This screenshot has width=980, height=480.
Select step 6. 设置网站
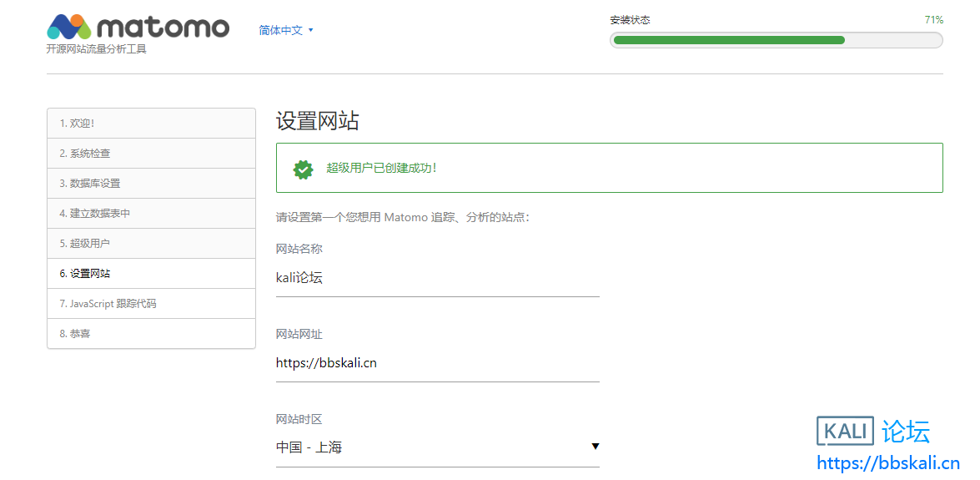(x=151, y=274)
